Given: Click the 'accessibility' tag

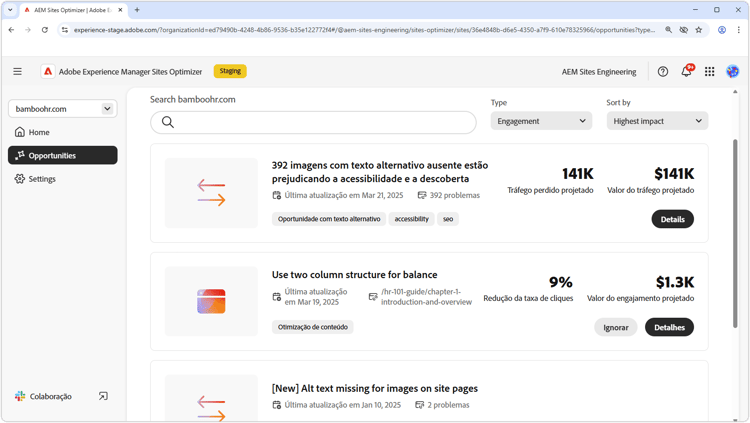Looking at the screenshot, I should pos(411,219).
